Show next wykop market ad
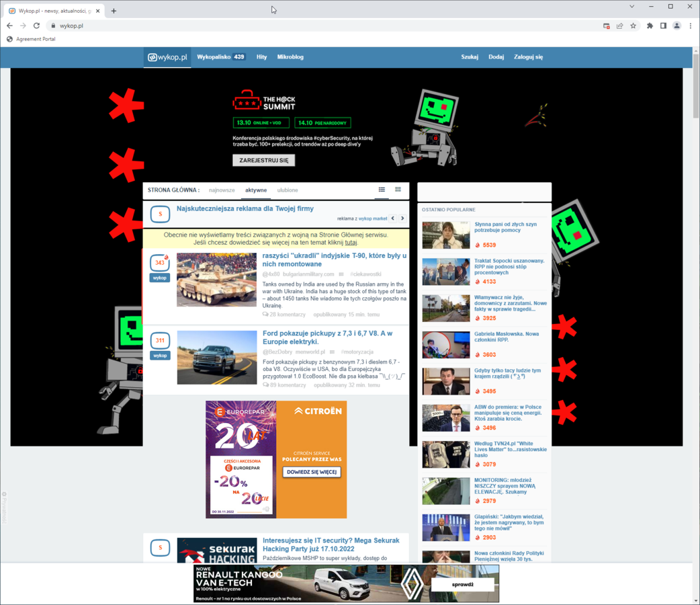Viewport: 700px width, 605px height. click(402, 218)
